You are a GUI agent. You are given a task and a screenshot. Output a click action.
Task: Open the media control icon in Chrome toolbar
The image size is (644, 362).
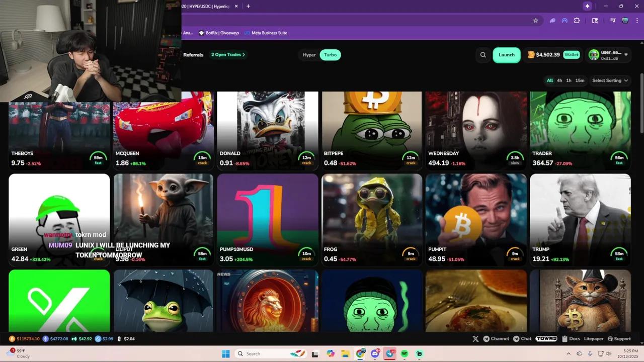point(613,21)
